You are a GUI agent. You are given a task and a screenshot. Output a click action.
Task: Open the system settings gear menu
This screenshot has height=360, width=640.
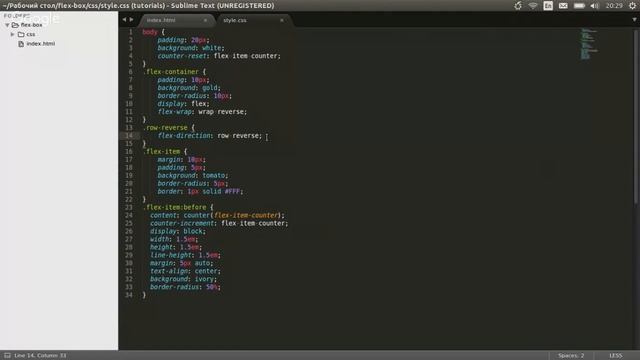point(632,6)
